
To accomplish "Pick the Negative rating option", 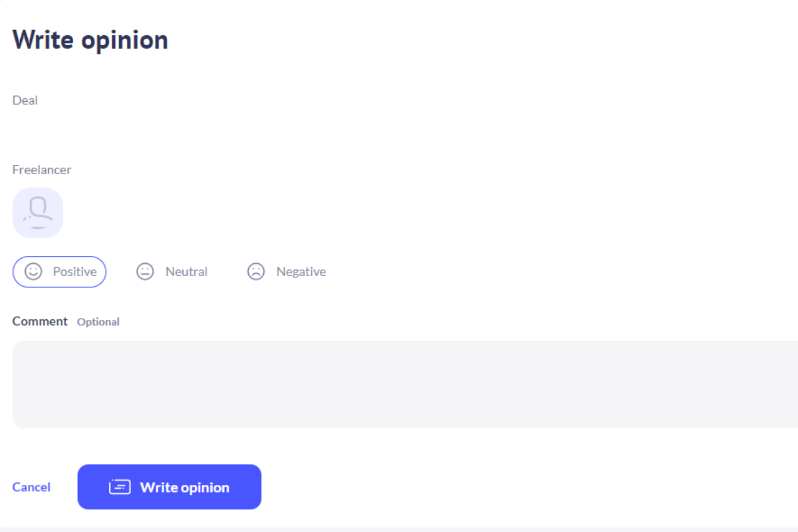I will (x=287, y=271).
